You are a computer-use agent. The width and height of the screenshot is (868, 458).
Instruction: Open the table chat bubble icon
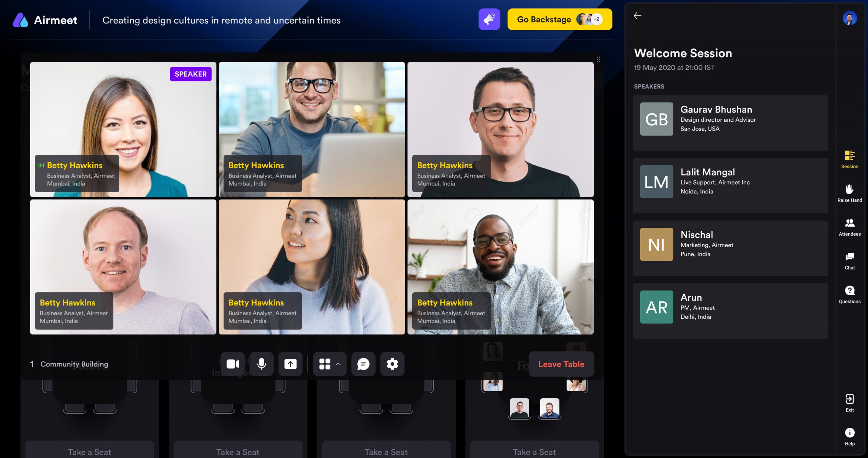[x=363, y=364]
